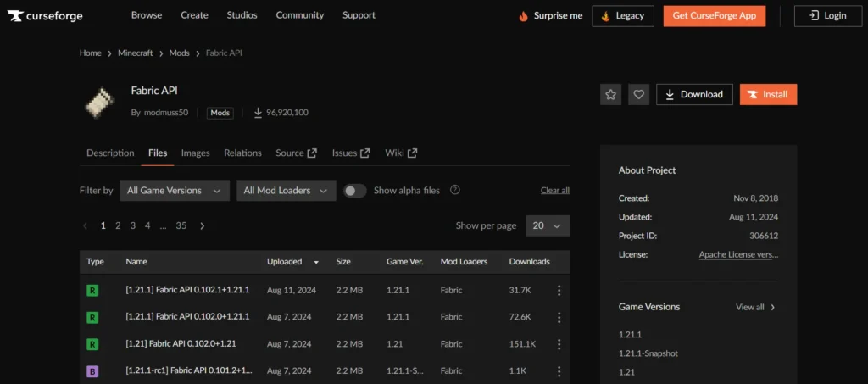This screenshot has width=868, height=384.
Task: Click 1.21.1-Snapshot in Game Versions list
Action: click(x=648, y=353)
